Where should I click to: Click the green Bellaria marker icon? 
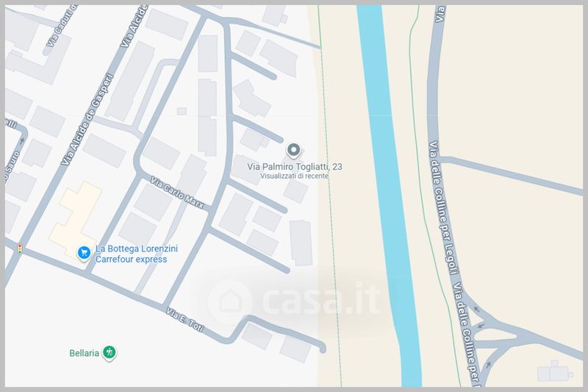point(110,352)
